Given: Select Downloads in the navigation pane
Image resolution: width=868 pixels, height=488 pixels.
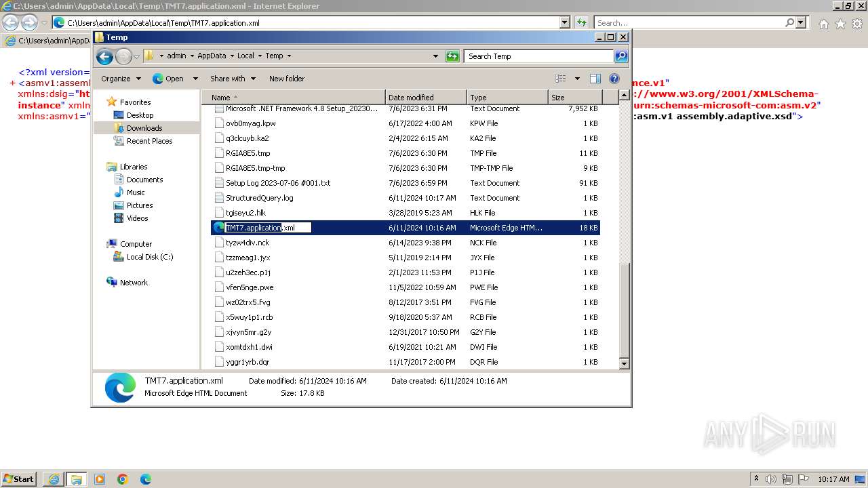Looking at the screenshot, I should (x=144, y=128).
